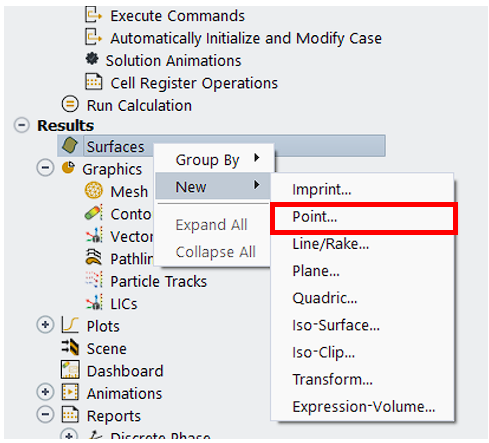This screenshot has height=443, width=489.
Task: Click the Solution Animations gear icon
Action: pyautogui.click(x=92, y=59)
